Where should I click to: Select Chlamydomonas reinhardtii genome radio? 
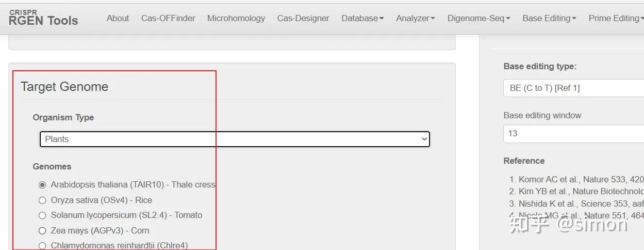[x=42, y=246]
